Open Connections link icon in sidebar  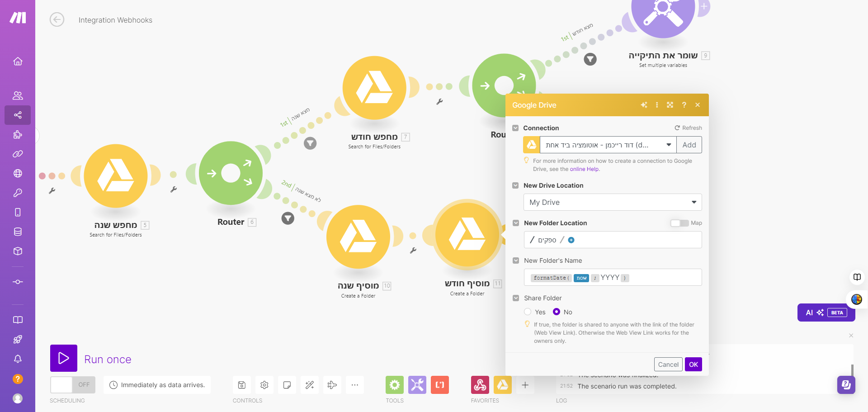18,154
